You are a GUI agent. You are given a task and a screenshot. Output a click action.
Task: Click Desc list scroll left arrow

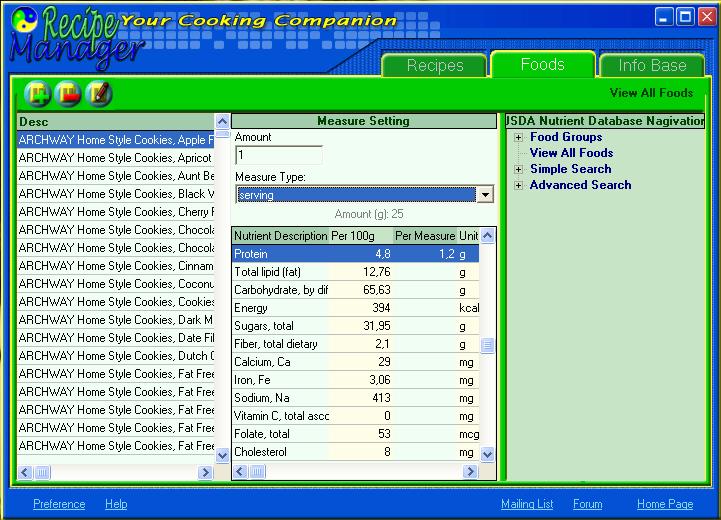click(25, 472)
